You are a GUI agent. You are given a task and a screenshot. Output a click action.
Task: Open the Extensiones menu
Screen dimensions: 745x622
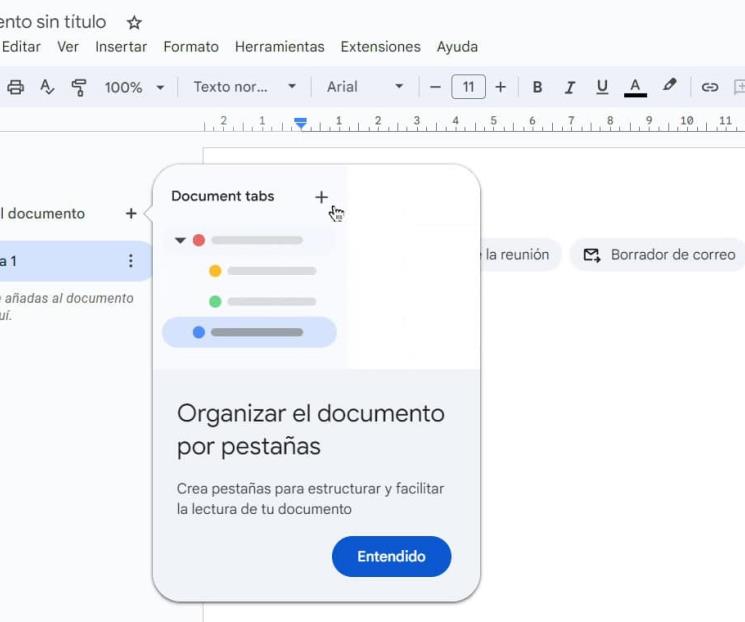[x=381, y=47]
